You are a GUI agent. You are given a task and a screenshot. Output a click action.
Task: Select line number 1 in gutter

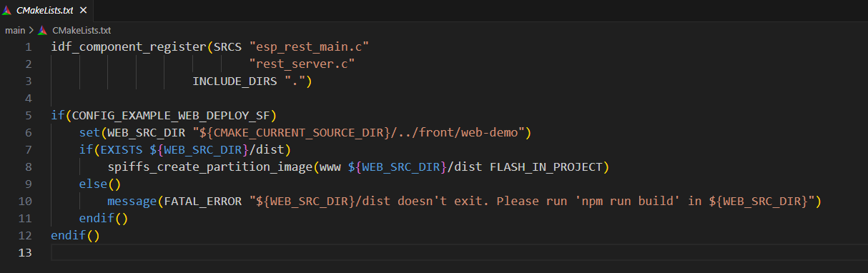pyautogui.click(x=29, y=47)
